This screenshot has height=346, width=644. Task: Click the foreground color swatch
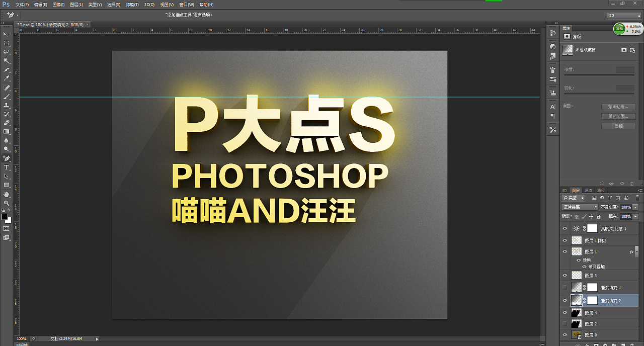click(5, 217)
